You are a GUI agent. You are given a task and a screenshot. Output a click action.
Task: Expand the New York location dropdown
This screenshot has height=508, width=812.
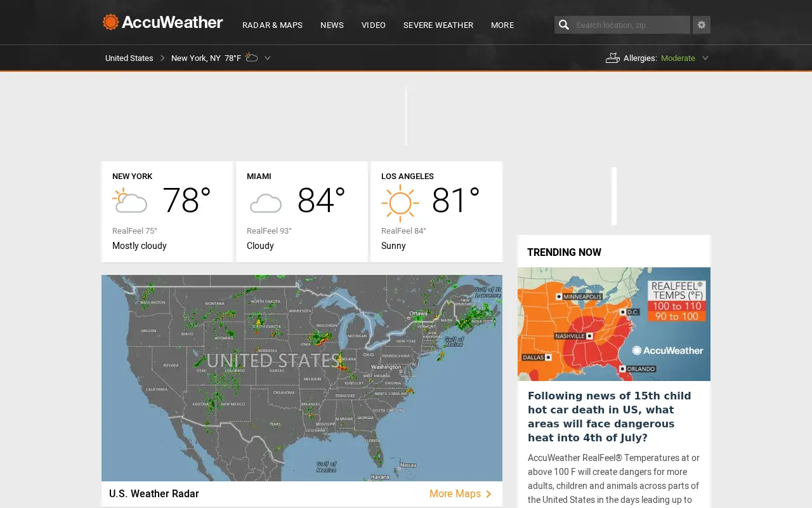tap(268, 58)
